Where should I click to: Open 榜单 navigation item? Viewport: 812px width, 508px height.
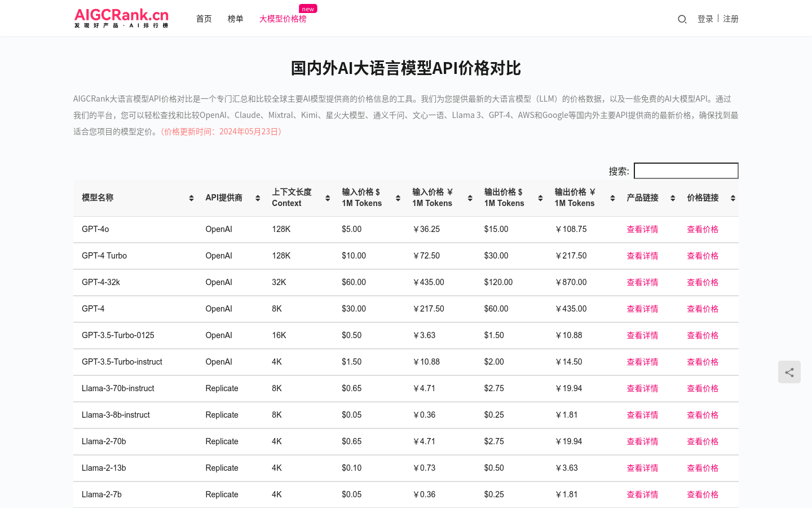click(236, 19)
